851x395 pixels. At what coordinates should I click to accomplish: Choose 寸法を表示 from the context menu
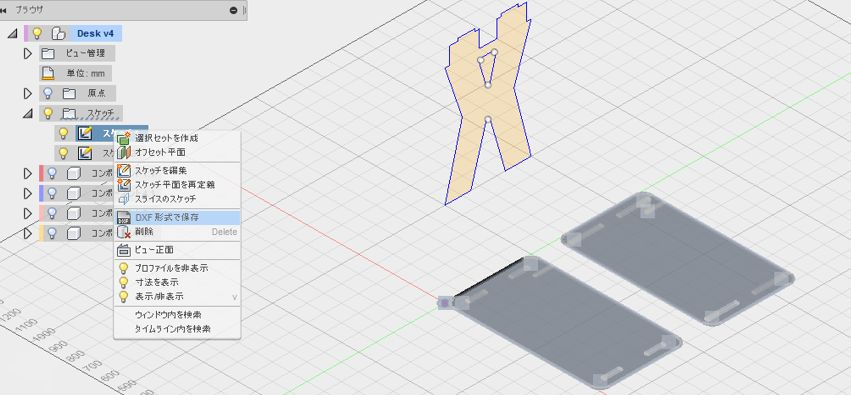coord(177,282)
